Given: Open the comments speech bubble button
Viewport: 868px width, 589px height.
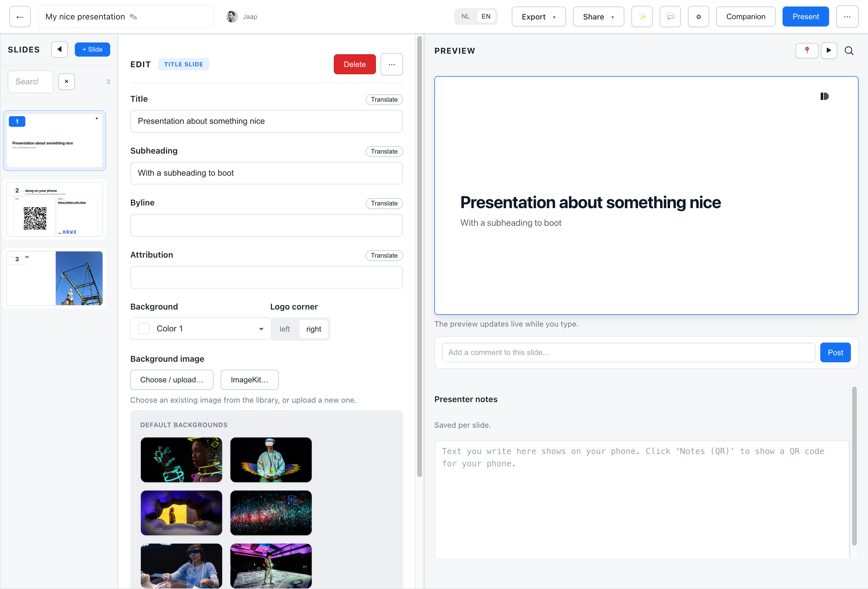Looking at the screenshot, I should [x=670, y=17].
